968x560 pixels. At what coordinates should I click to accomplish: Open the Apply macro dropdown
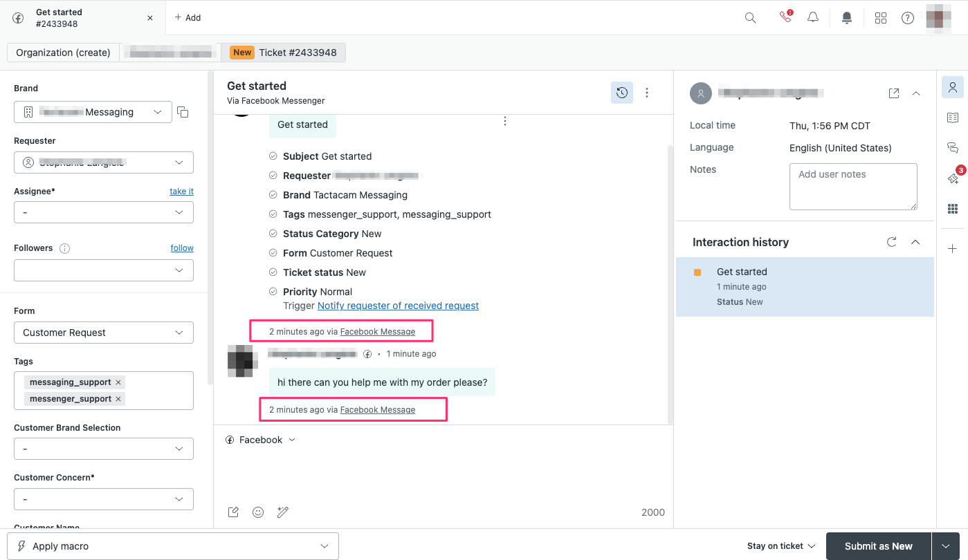(173, 546)
